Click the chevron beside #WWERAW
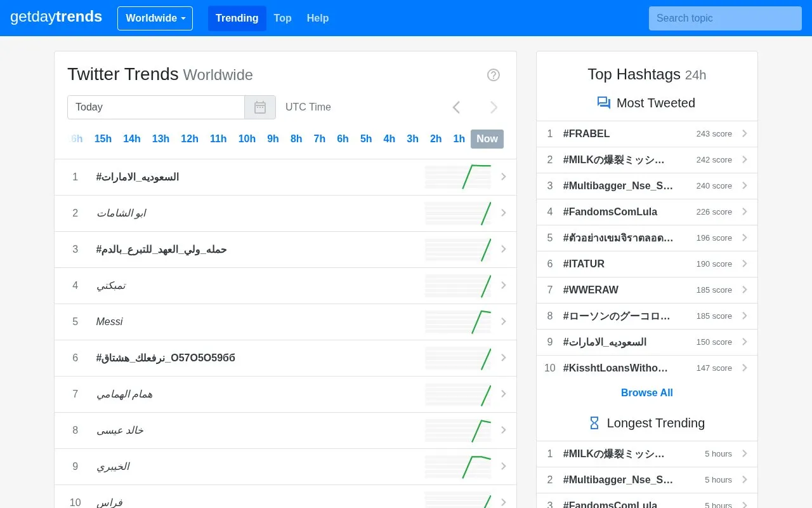This screenshot has width=812, height=508. point(745,290)
